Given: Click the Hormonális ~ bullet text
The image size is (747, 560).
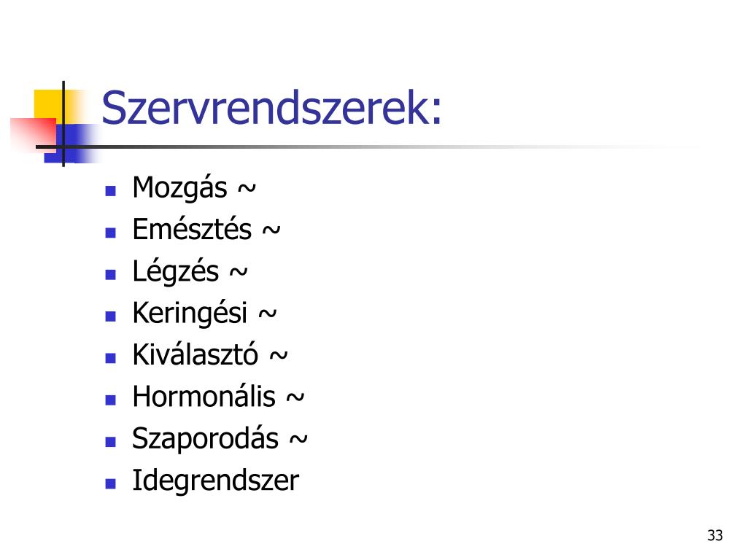Looking at the screenshot, I should click(218, 397).
